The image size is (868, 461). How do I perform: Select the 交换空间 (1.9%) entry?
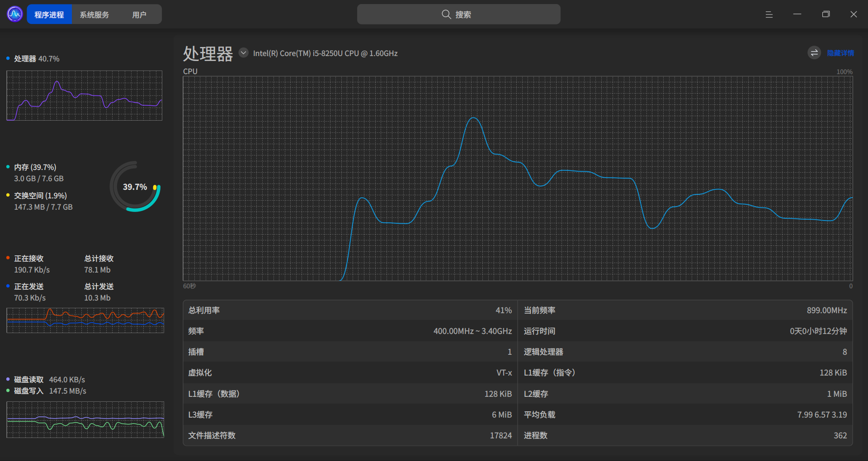40,196
